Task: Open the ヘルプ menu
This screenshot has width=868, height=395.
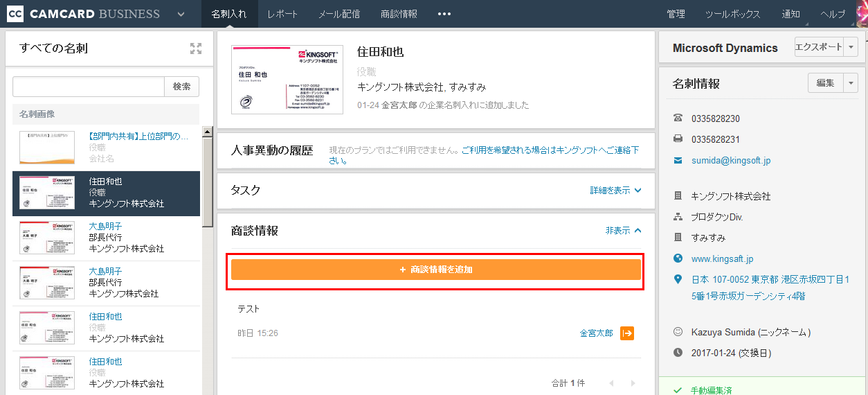Action: (833, 14)
